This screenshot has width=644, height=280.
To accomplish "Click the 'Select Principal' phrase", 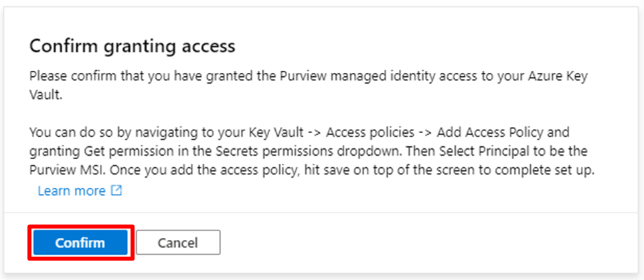I will pos(485,152).
